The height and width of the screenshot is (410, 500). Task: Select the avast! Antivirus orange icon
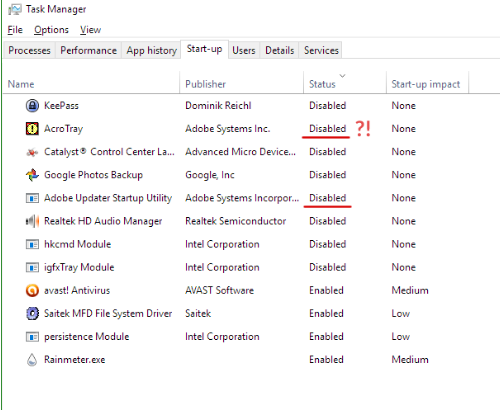(x=32, y=290)
